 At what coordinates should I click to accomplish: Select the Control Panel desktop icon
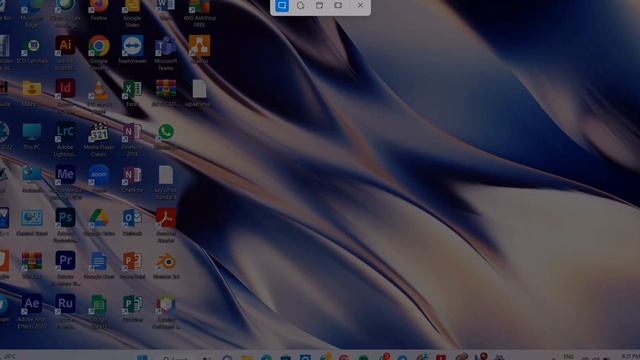click(x=32, y=222)
